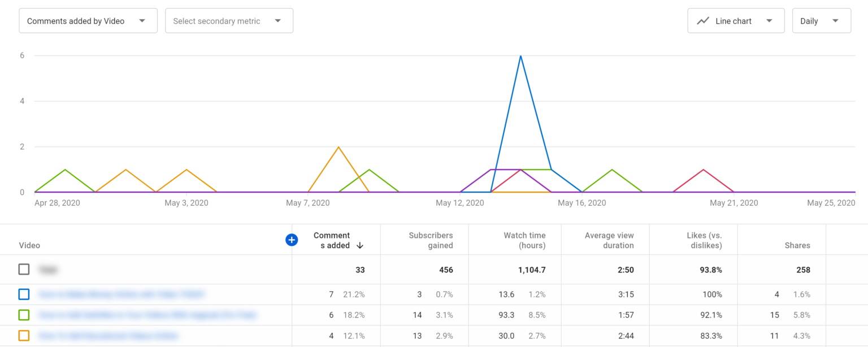Viewport: 868px width, 347px height.
Task: Click the blue plus icon to add metric
Action: tap(292, 240)
